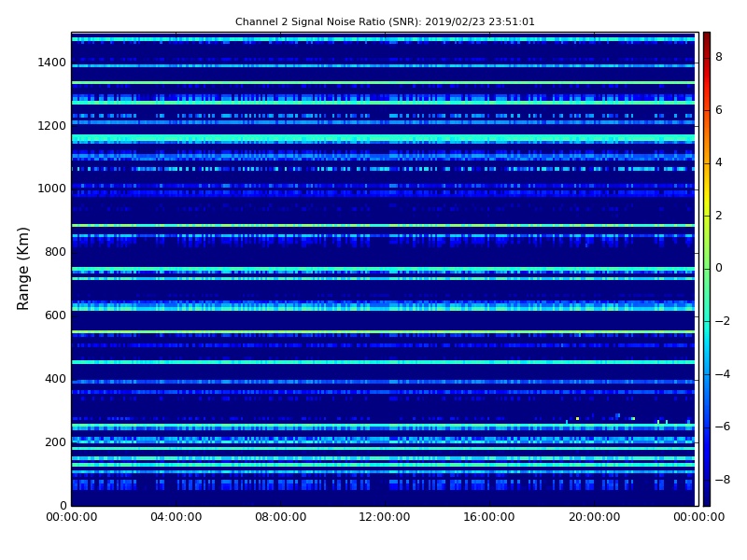
Task: Click the 200 range tick label
Action: click(x=55, y=442)
